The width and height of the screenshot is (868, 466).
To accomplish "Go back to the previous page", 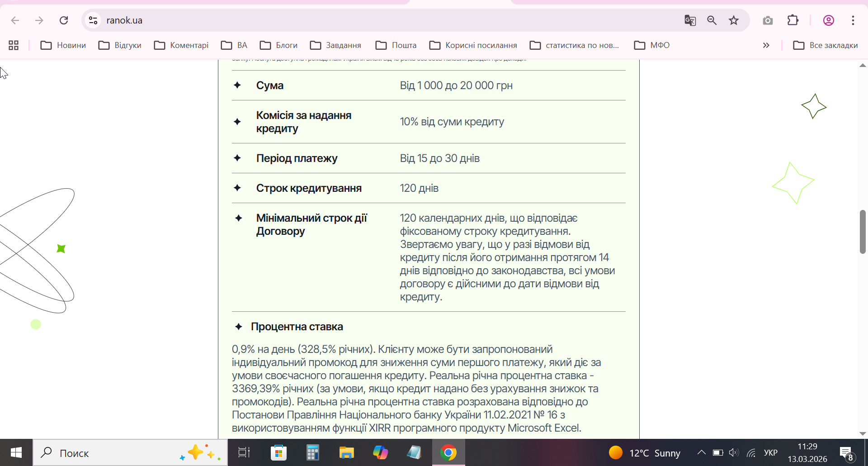I will 15,20.
